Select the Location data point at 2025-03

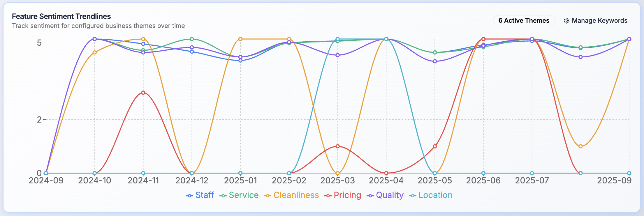(337, 39)
